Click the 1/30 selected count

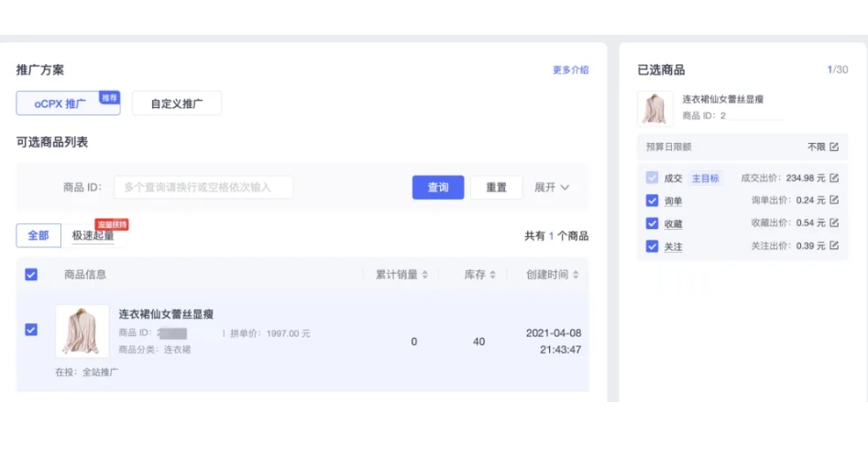click(838, 70)
